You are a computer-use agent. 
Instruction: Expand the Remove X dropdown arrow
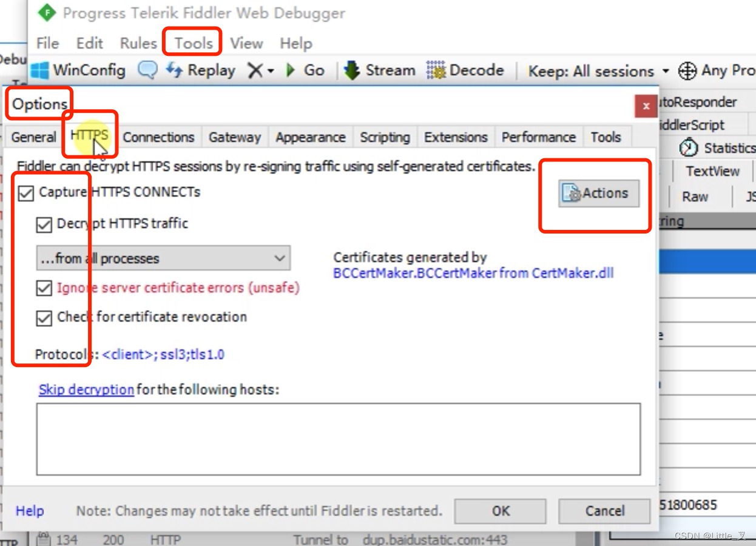coord(271,71)
